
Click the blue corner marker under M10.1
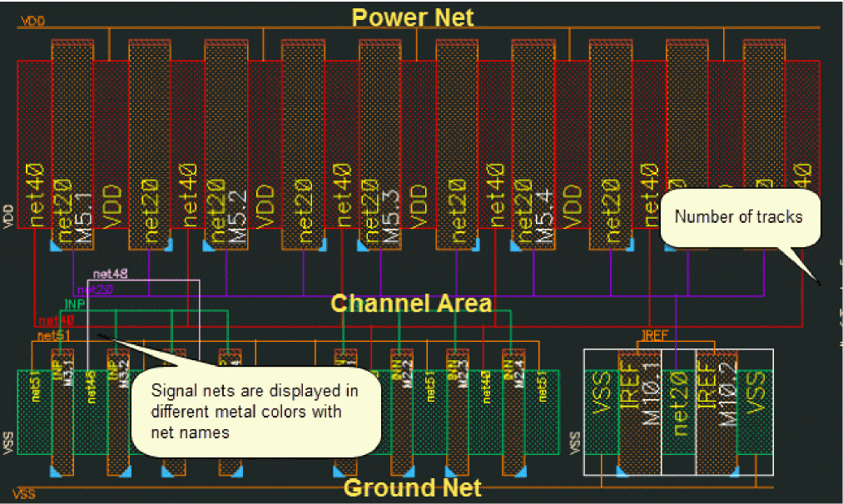click(622, 472)
